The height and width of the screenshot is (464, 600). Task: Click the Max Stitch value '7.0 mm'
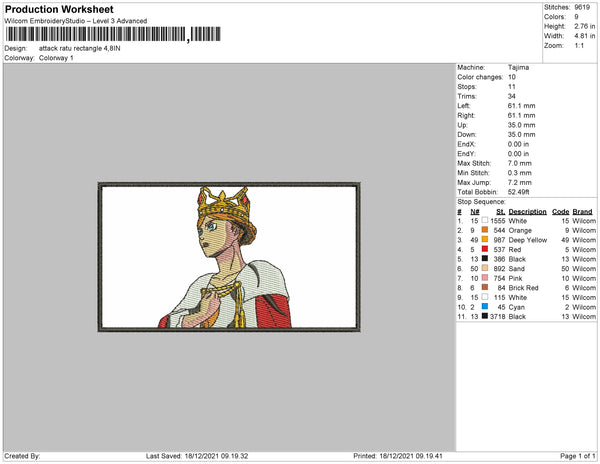(x=520, y=163)
